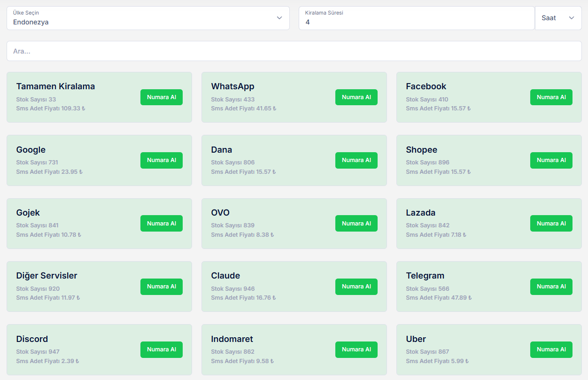
Task: Get a number for Diğer Servisler
Action: (161, 287)
